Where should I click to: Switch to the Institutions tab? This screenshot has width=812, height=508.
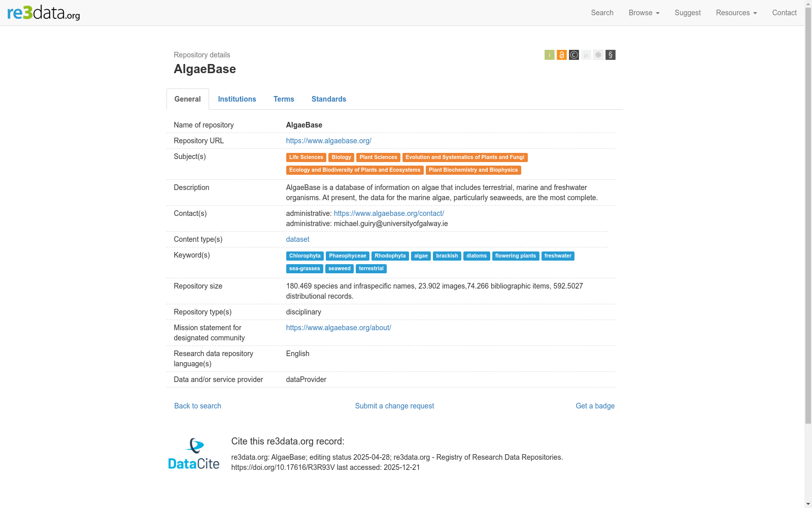point(237,99)
